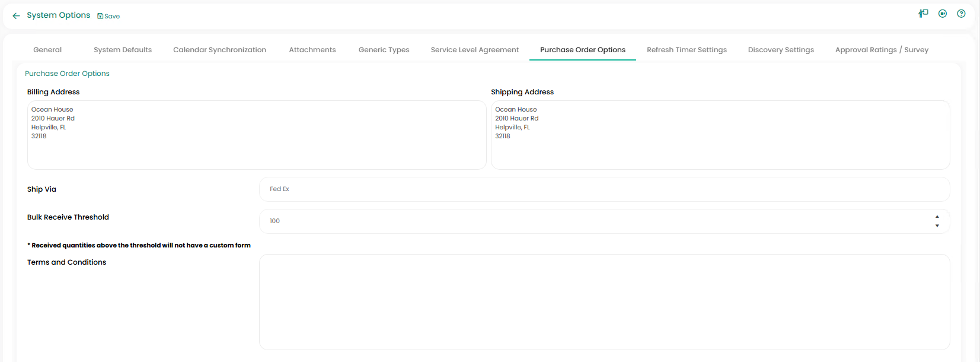Select the Attachments tab
Image resolution: width=980 pixels, height=362 pixels.
[x=312, y=50]
